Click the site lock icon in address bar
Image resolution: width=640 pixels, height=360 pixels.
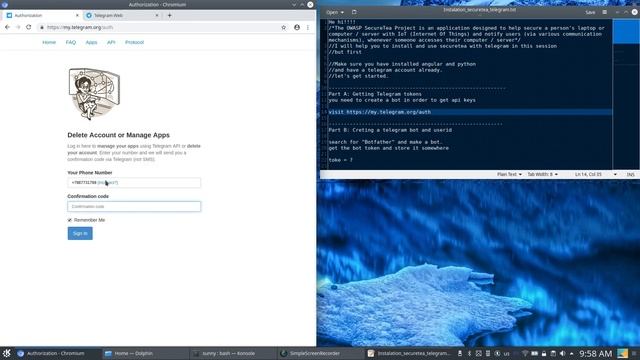click(x=42, y=27)
